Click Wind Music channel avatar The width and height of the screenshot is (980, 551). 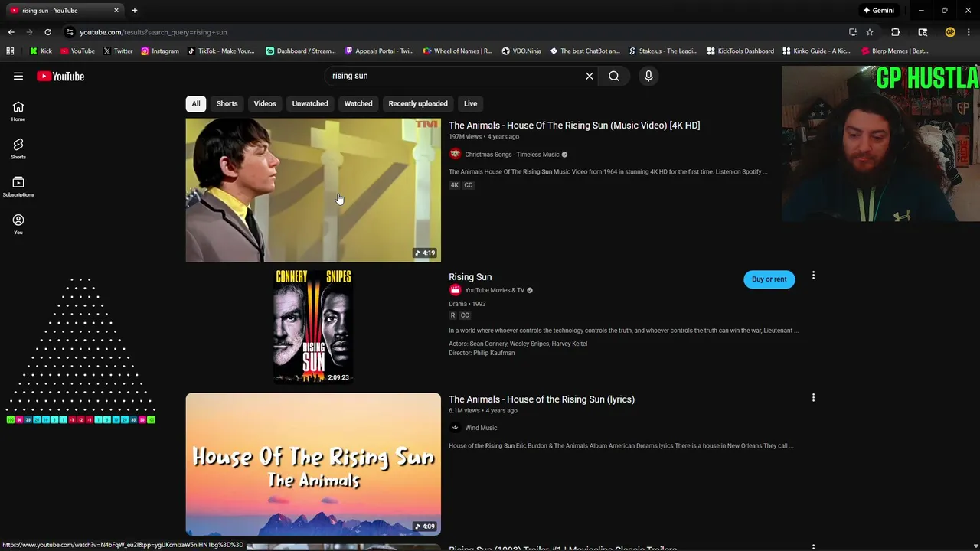456,428
